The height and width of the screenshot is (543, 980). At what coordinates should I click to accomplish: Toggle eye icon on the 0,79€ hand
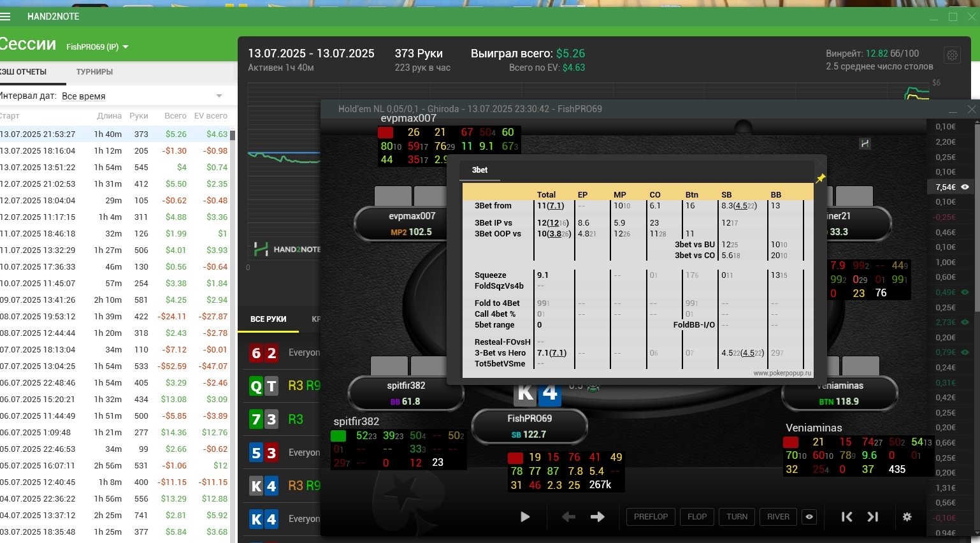pos(965,352)
